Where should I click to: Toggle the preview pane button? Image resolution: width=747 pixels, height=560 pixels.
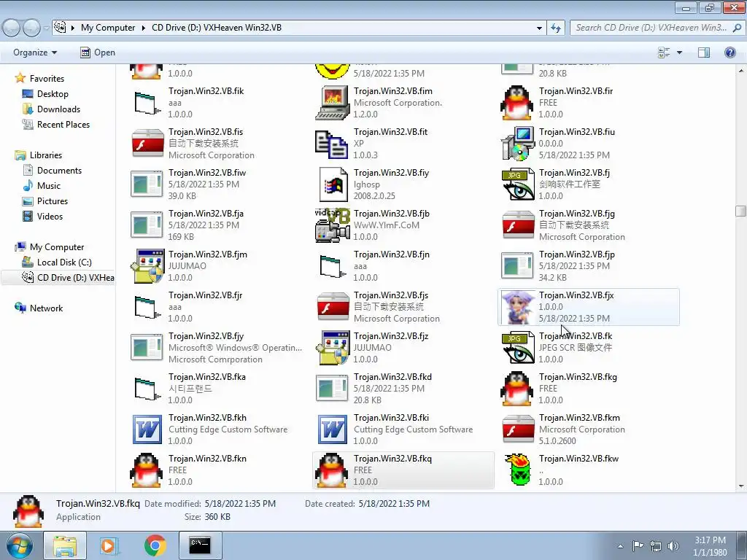point(704,52)
